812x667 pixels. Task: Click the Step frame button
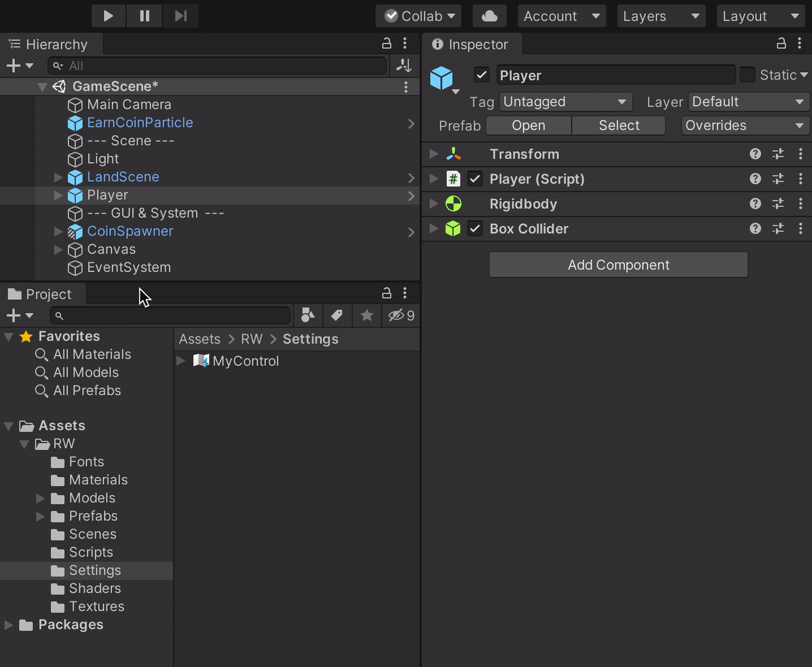pos(180,15)
